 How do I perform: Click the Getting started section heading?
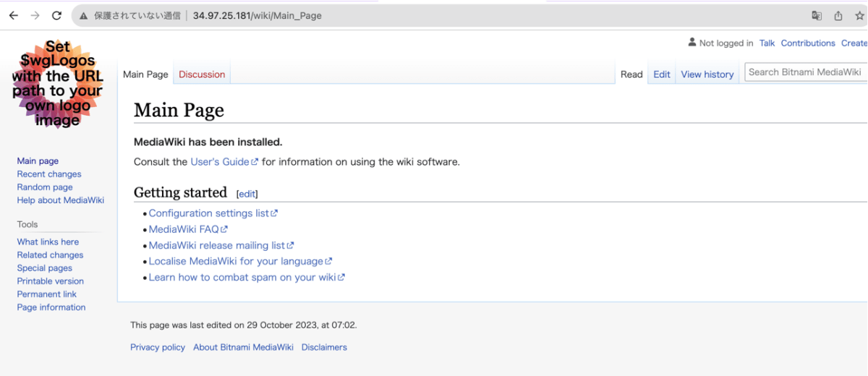[x=180, y=192]
